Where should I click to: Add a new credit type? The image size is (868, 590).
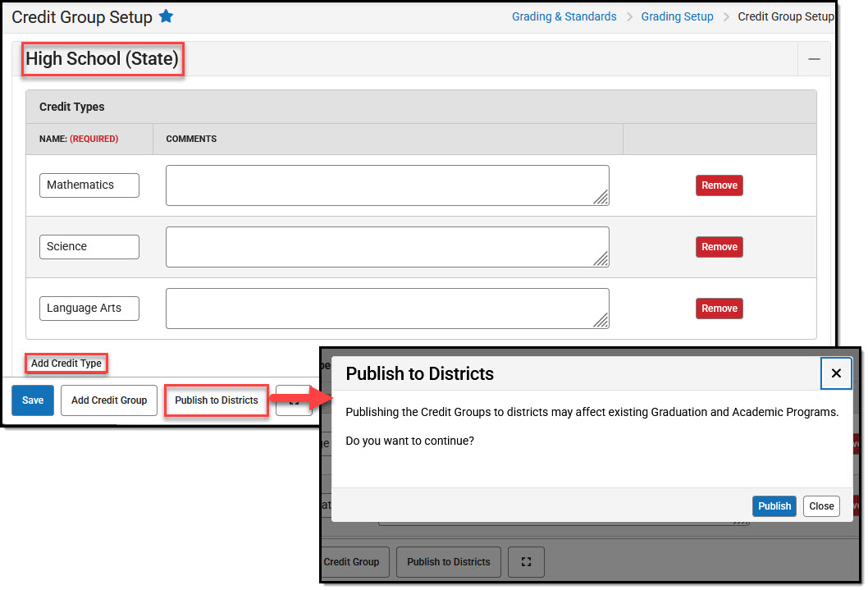66,363
